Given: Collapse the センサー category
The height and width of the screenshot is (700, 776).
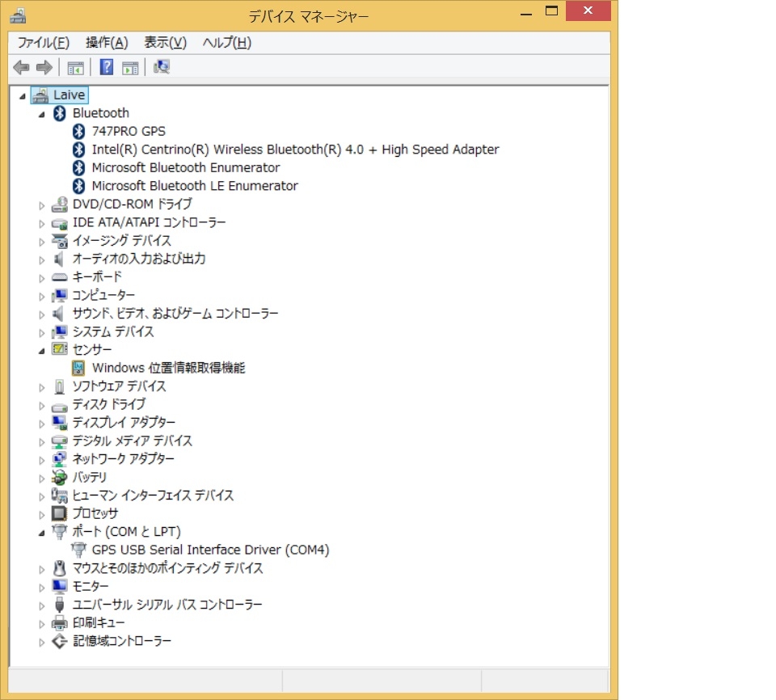Looking at the screenshot, I should [x=41, y=351].
